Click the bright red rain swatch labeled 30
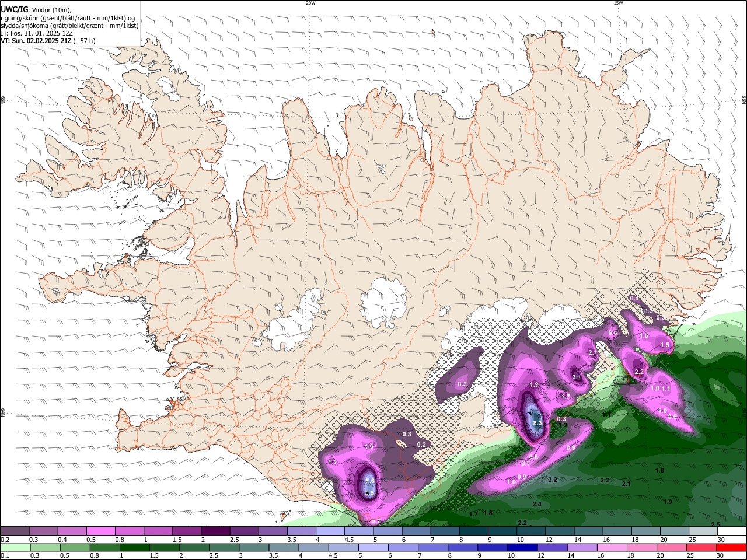The width and height of the screenshot is (747, 560). (x=732, y=548)
